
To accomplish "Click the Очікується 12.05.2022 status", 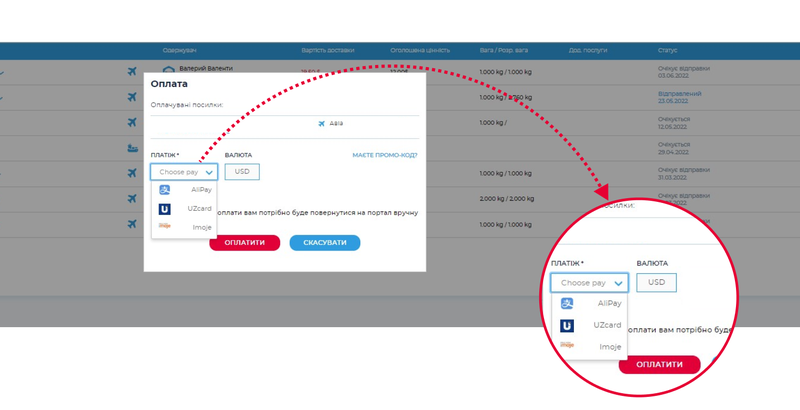I will [673, 123].
